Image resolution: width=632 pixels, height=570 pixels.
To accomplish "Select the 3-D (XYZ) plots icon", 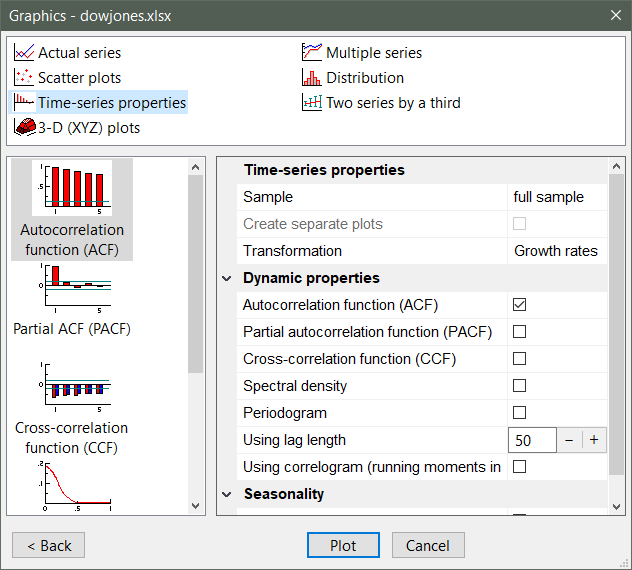I will pos(25,128).
